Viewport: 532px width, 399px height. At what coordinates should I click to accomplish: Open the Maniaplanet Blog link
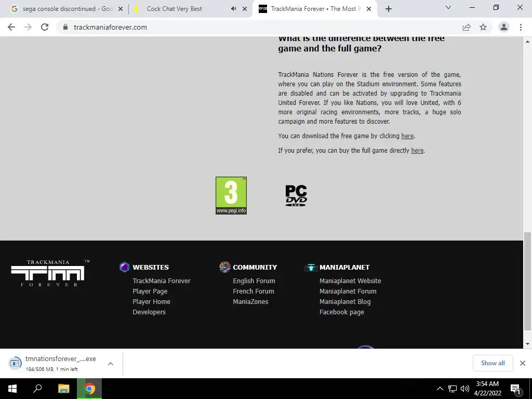point(345,302)
